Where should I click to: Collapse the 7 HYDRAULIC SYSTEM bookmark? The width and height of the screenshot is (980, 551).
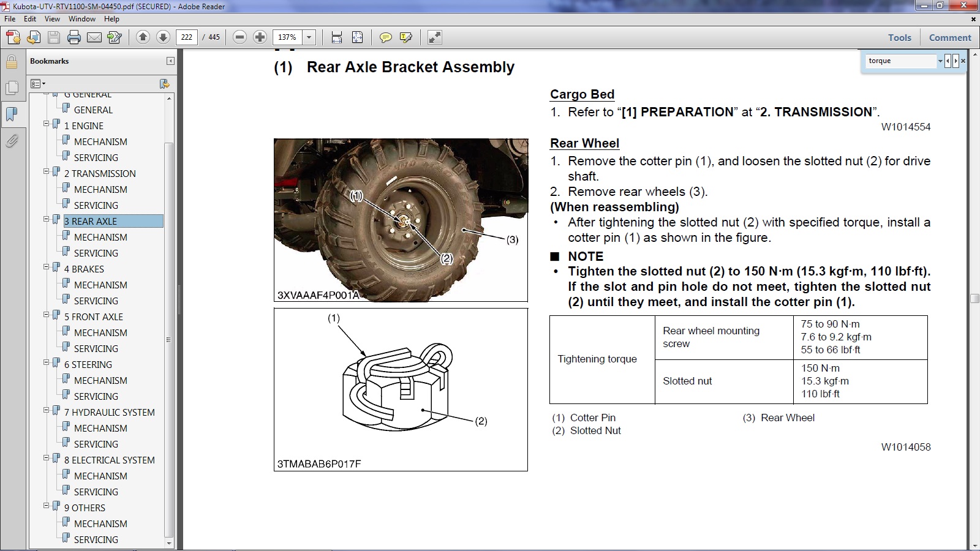(x=46, y=410)
